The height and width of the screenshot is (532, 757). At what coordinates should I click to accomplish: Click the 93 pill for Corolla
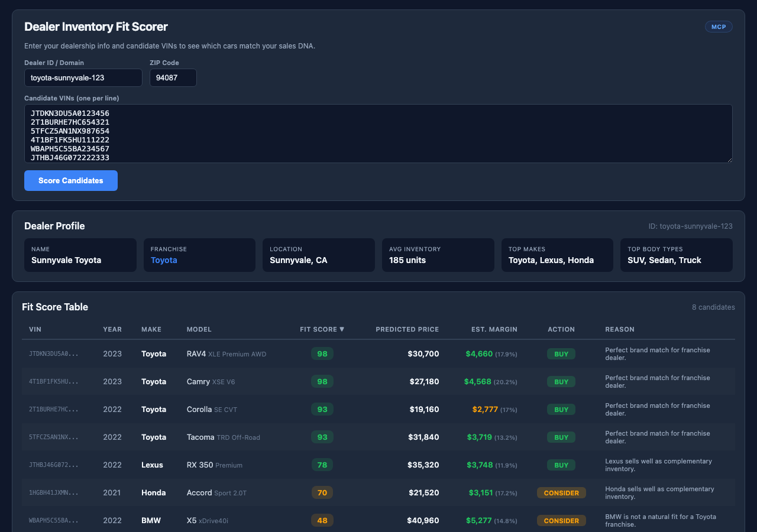pyautogui.click(x=322, y=409)
